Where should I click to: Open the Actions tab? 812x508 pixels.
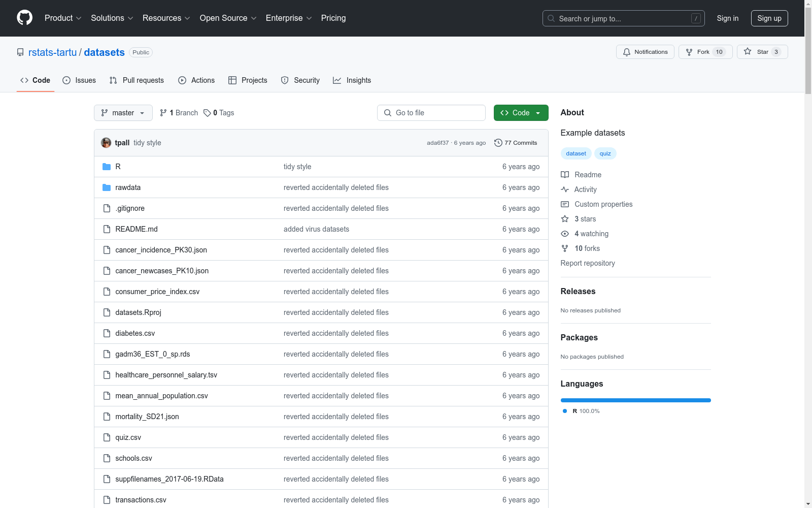pos(196,80)
